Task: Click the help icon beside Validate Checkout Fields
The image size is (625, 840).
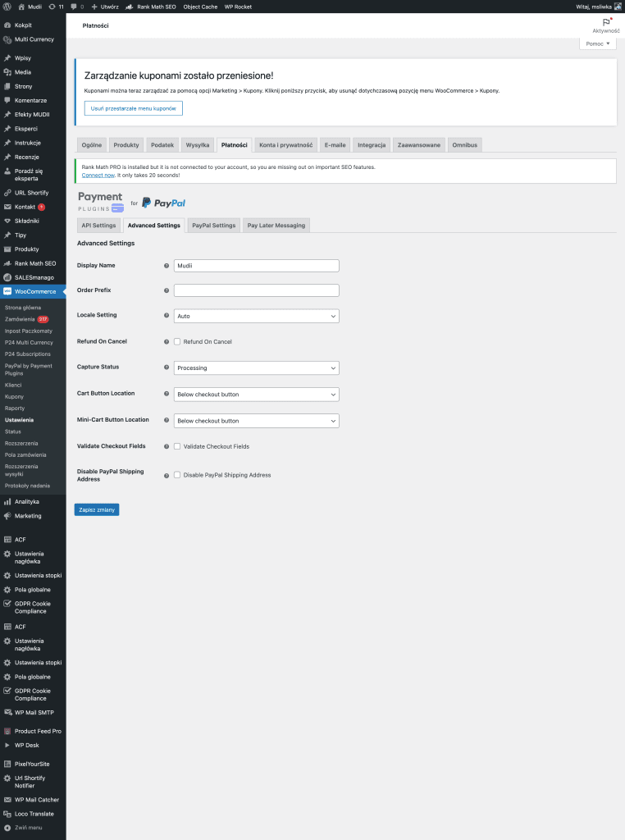Action: point(167,446)
